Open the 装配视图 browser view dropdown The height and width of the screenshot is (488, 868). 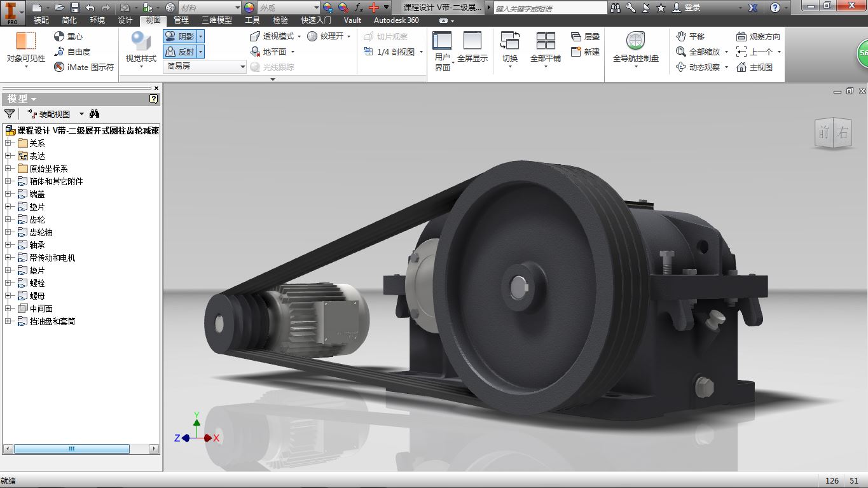pyautogui.click(x=81, y=115)
